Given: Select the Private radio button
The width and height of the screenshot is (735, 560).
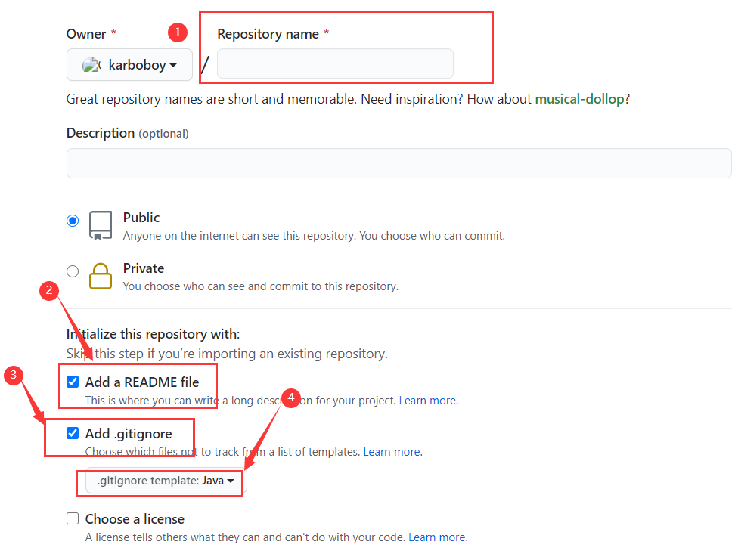Looking at the screenshot, I should point(73,271).
